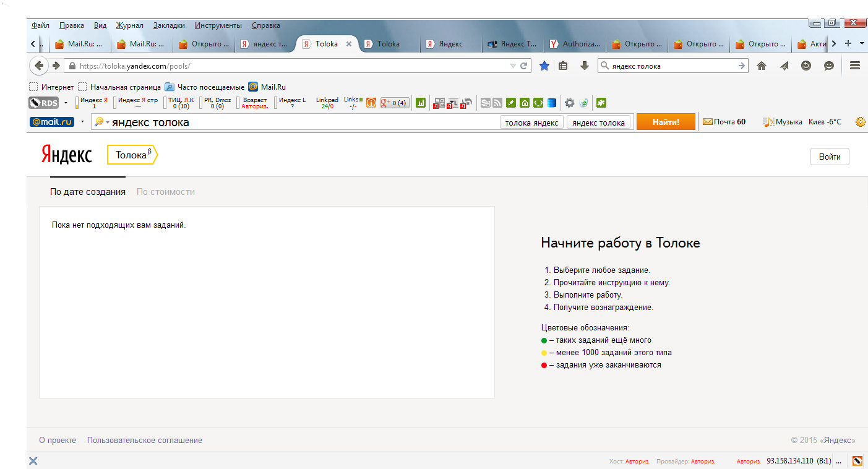Screen dimensions: 868x469
Task: Click the smiley face chat icon
Action: click(x=829, y=66)
